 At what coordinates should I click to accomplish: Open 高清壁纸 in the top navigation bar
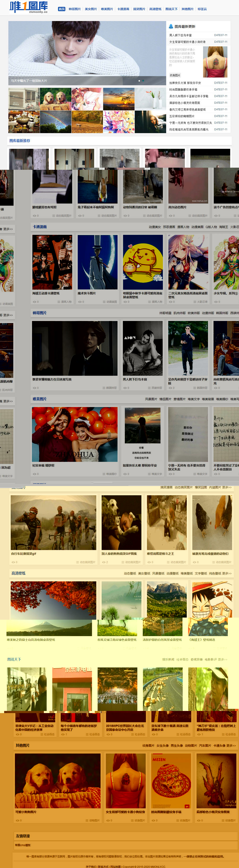[x=155, y=9]
